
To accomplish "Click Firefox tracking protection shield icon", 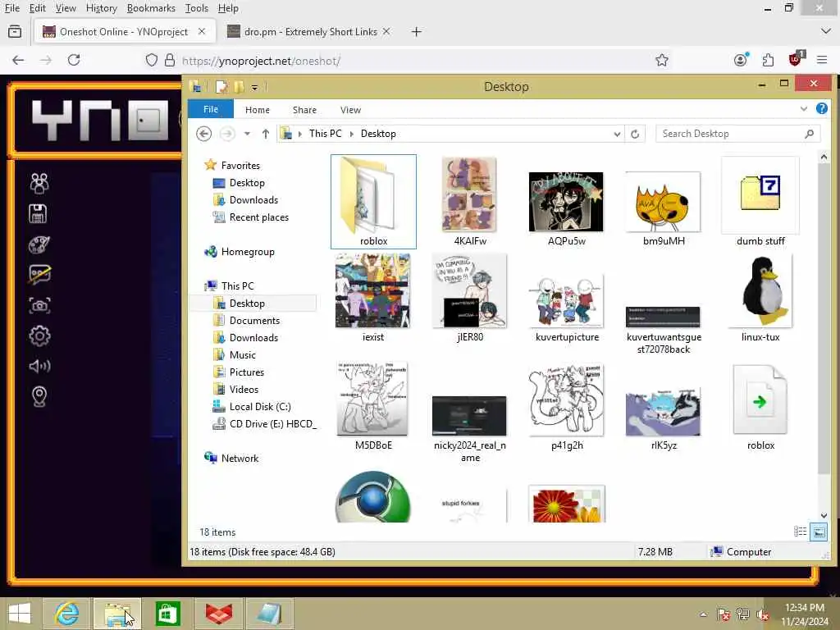I will [x=152, y=60].
